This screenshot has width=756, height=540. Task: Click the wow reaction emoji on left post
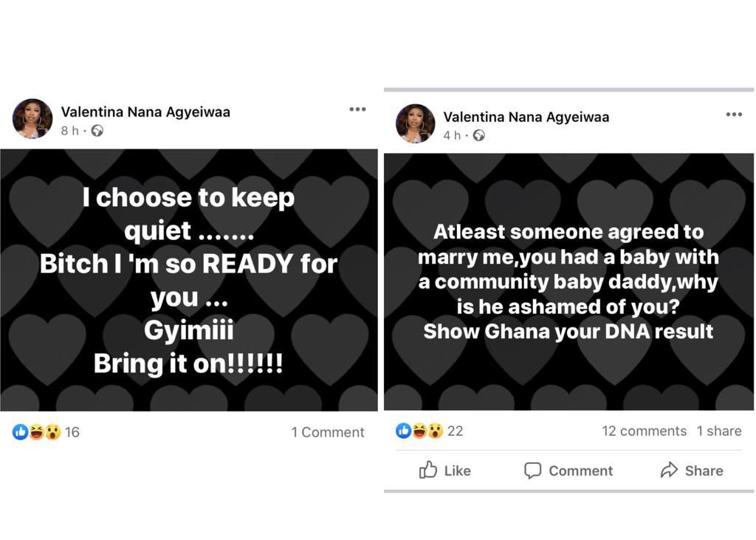[x=52, y=432]
